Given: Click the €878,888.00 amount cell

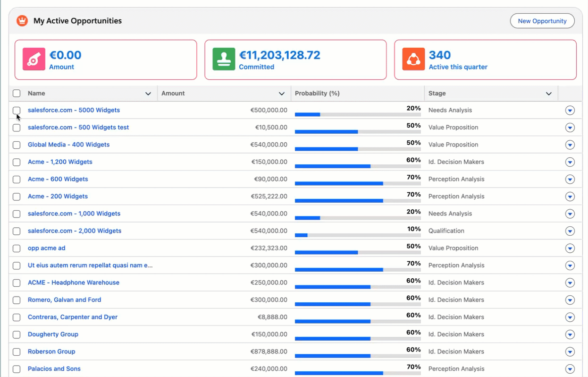Looking at the screenshot, I should click(x=269, y=351).
